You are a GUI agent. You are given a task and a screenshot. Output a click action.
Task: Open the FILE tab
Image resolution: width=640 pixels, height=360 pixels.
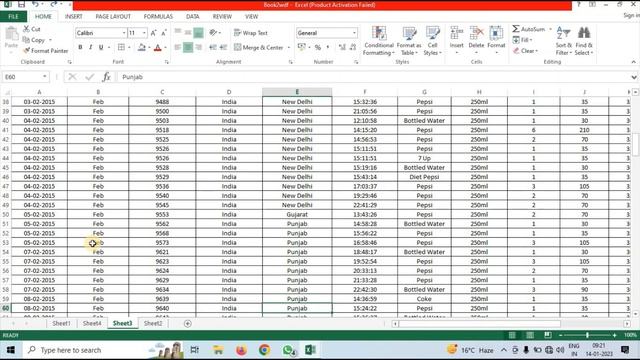pos(13,16)
